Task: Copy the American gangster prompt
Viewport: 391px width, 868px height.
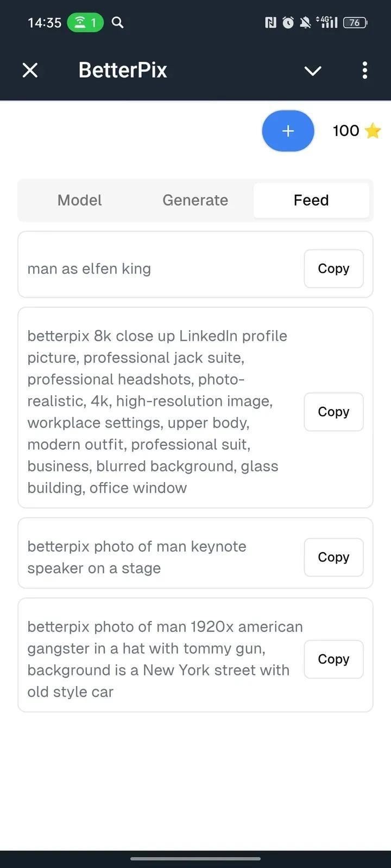Action: 333,659
